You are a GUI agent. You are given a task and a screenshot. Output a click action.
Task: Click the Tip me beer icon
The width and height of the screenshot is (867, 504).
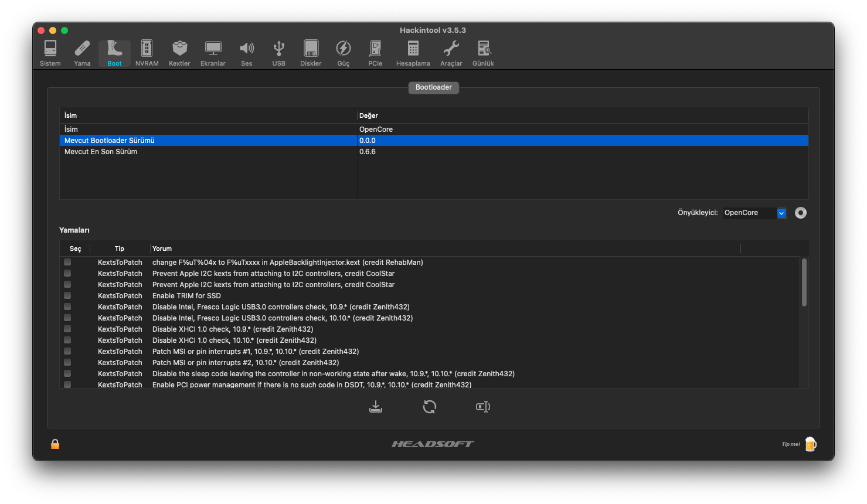(811, 444)
